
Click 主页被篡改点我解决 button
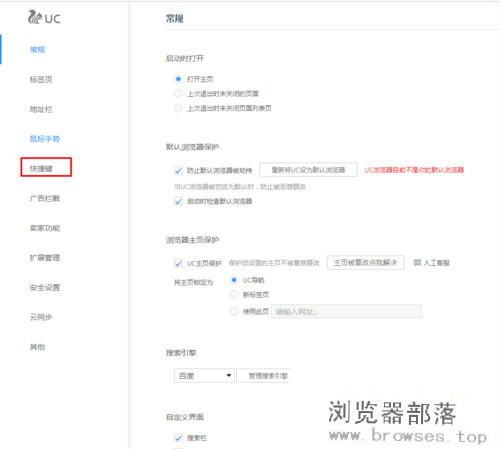pyautogui.click(x=365, y=263)
